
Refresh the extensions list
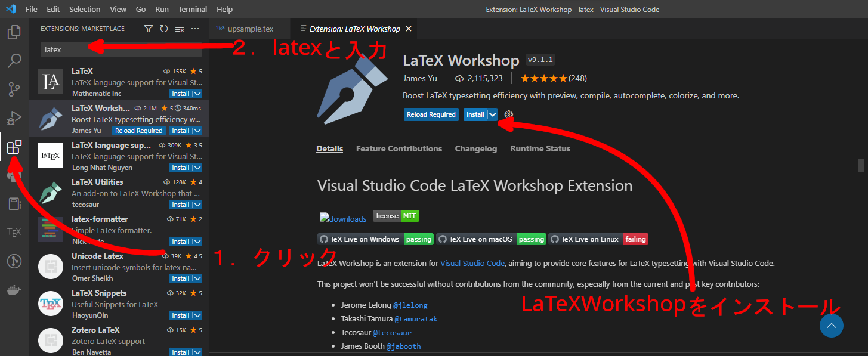point(164,28)
